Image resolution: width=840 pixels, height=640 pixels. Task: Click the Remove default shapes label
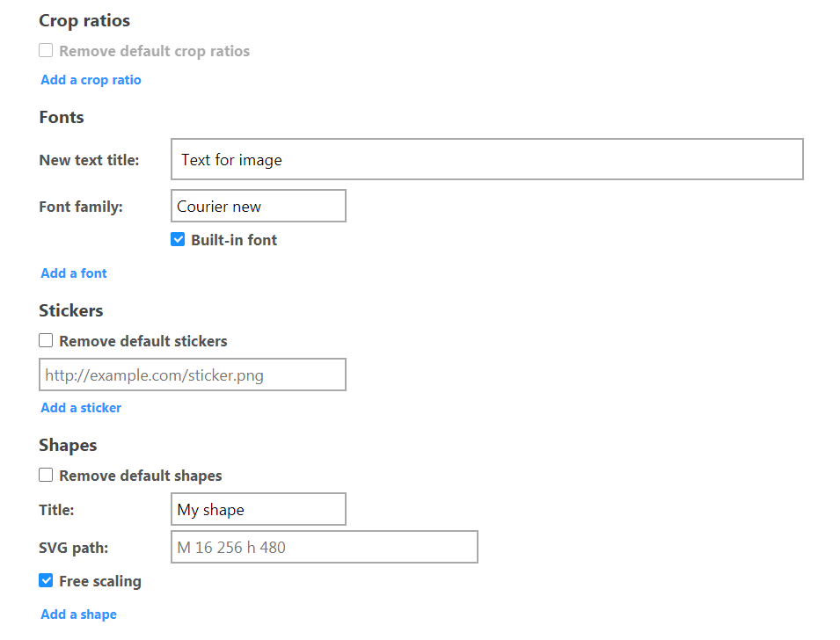(x=141, y=476)
